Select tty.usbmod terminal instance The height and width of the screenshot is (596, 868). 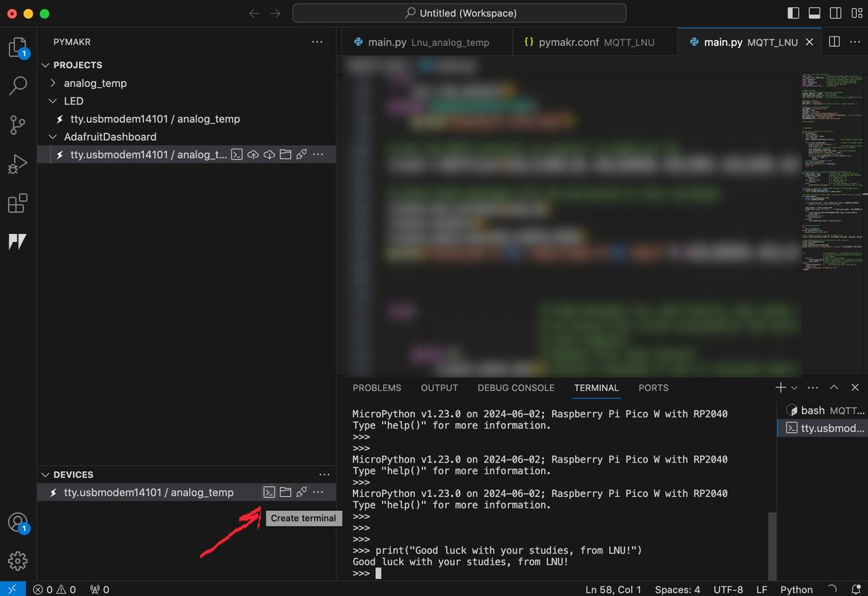pos(823,428)
